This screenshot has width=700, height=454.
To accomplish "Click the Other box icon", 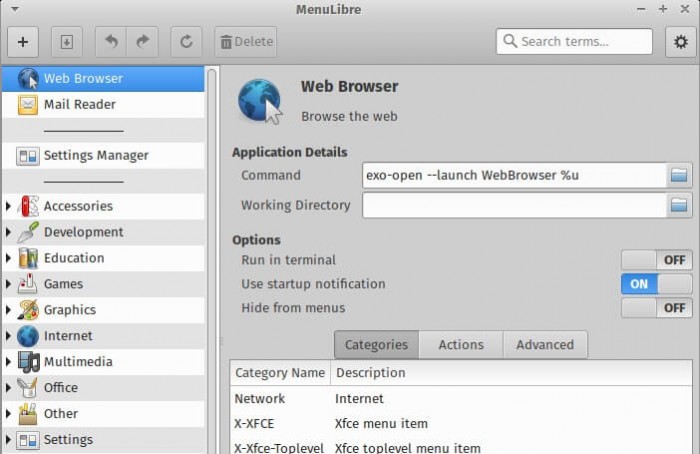I will (x=28, y=414).
